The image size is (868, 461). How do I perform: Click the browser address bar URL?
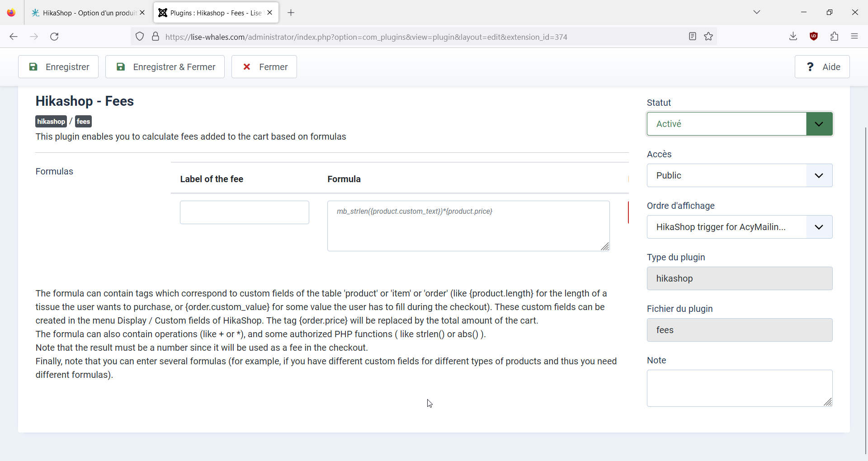tap(366, 37)
